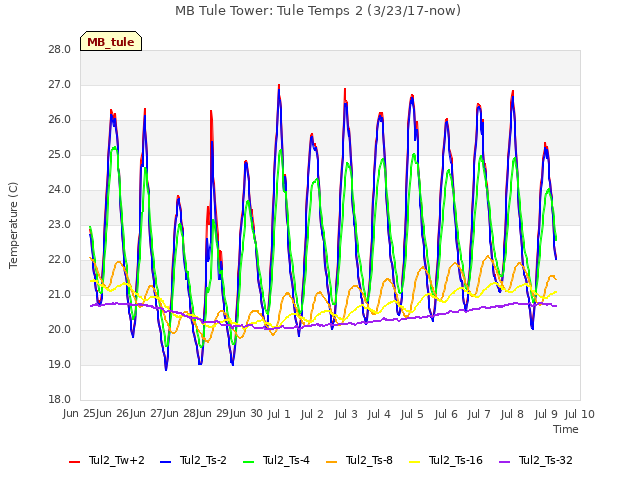Click the red Tul2_Tw+2 legend swatch
Viewport: 640px width, 480px height.
tap(74, 462)
